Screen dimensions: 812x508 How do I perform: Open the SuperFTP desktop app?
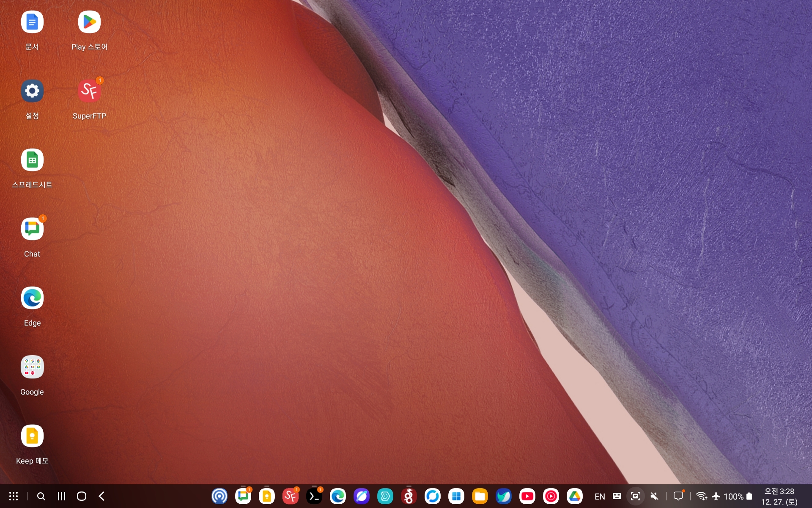[89, 91]
